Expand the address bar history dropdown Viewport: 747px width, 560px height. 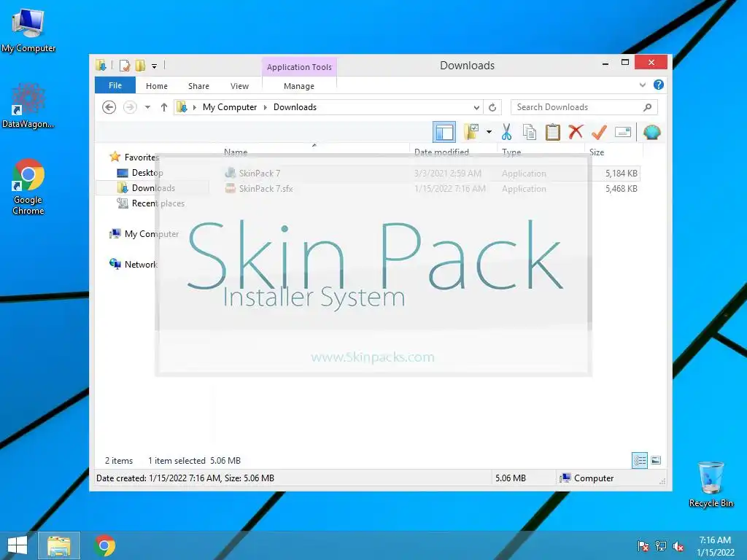tap(476, 108)
